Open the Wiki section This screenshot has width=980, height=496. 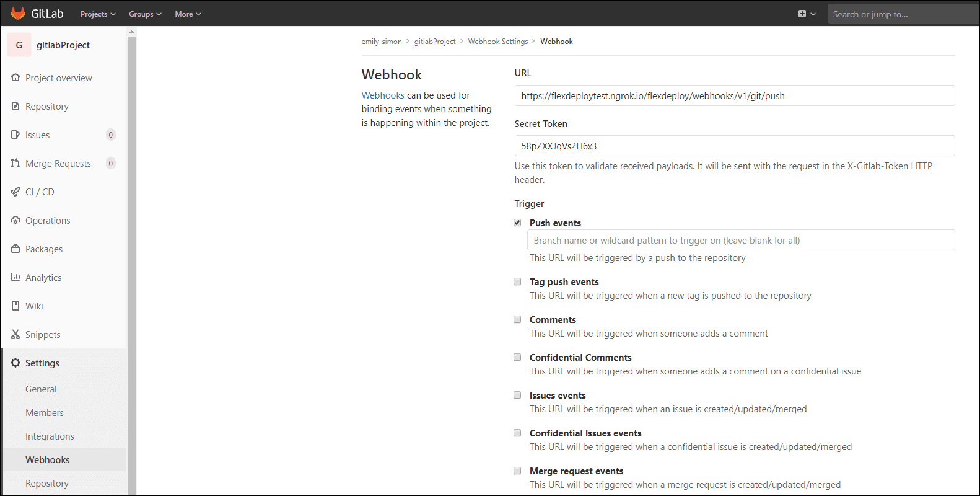[x=34, y=306]
